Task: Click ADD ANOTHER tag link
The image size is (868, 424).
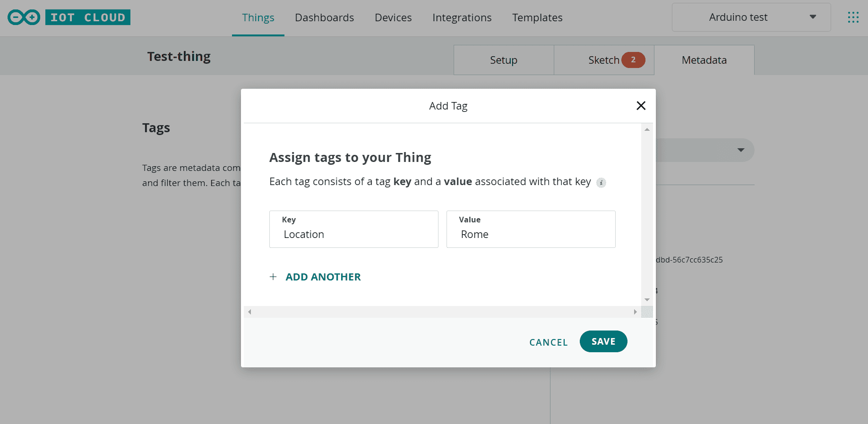Action: click(x=323, y=277)
